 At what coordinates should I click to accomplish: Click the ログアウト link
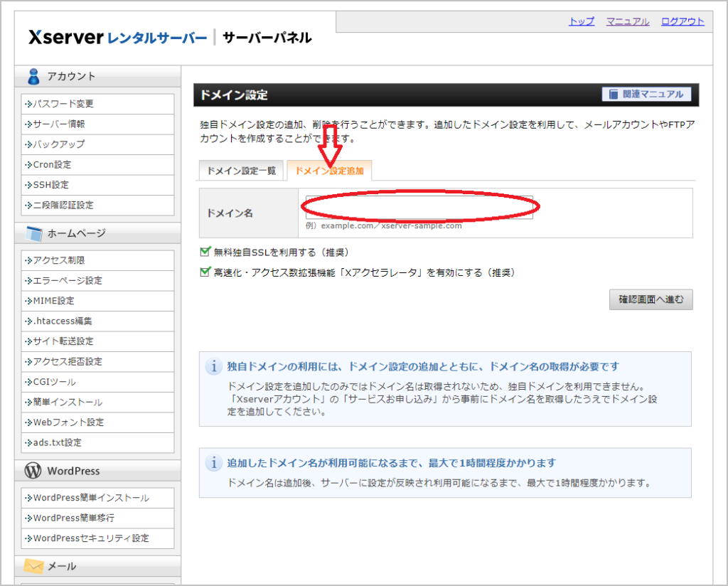[682, 21]
